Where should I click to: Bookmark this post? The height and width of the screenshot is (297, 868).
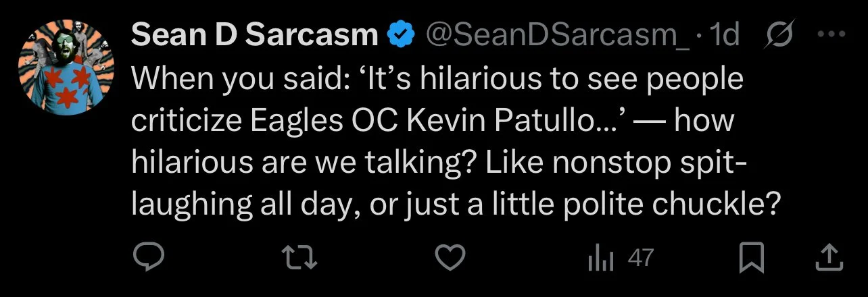750,259
